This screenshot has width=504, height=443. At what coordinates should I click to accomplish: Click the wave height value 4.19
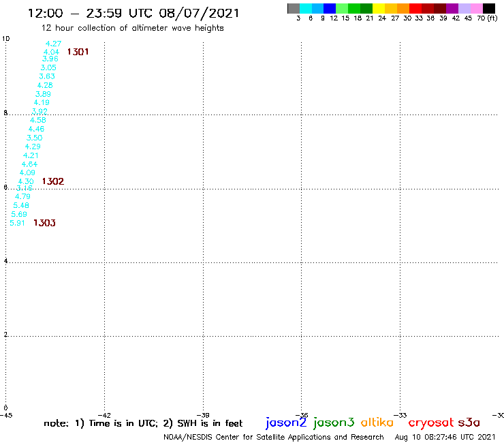(x=42, y=102)
